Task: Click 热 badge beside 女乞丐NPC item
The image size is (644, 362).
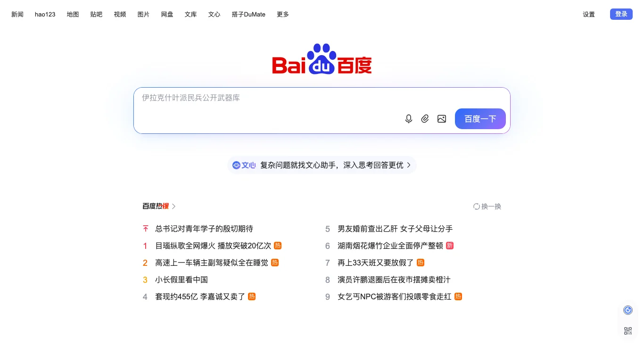Action: click(x=458, y=296)
